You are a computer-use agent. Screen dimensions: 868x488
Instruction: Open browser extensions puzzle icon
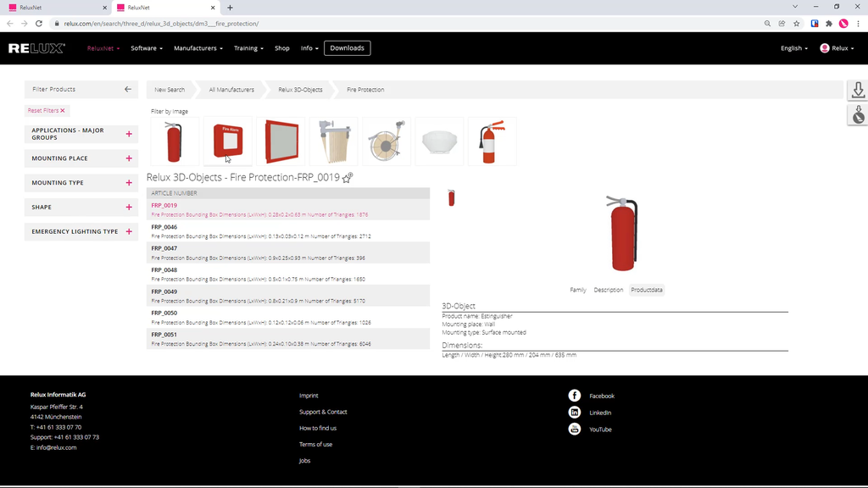[x=829, y=24]
